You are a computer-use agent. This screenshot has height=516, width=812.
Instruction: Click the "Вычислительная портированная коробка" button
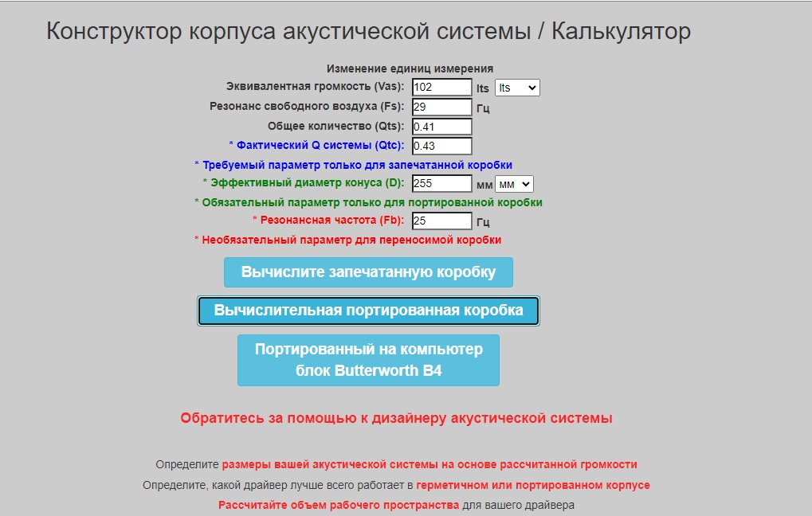[x=368, y=311]
